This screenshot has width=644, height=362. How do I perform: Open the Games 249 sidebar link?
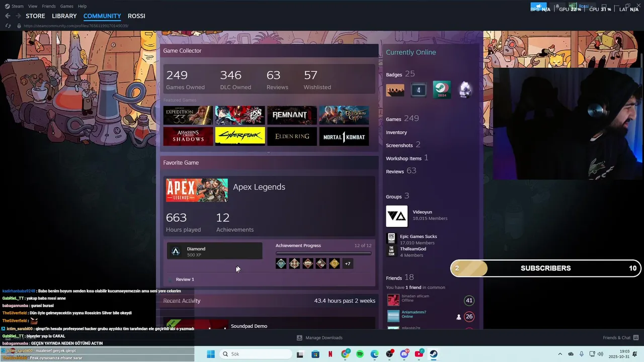(402, 119)
